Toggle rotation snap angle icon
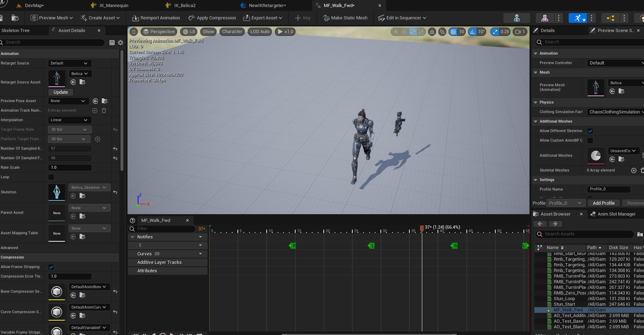Screen dimensions: 644x335 tap(472, 32)
